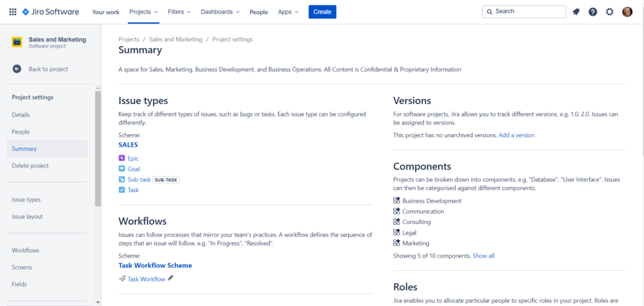Open People in the top navigation
Viewport: 644px width, 306px height.
[258, 12]
